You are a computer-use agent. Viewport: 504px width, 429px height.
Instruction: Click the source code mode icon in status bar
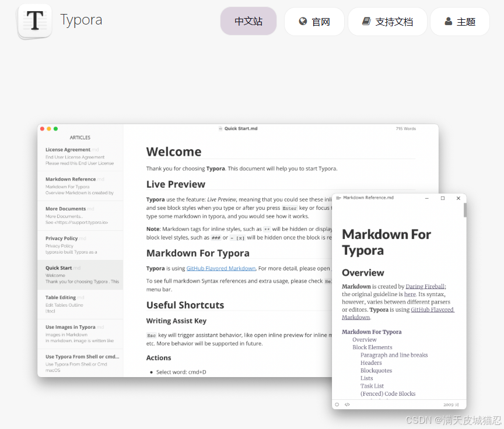pos(348,404)
